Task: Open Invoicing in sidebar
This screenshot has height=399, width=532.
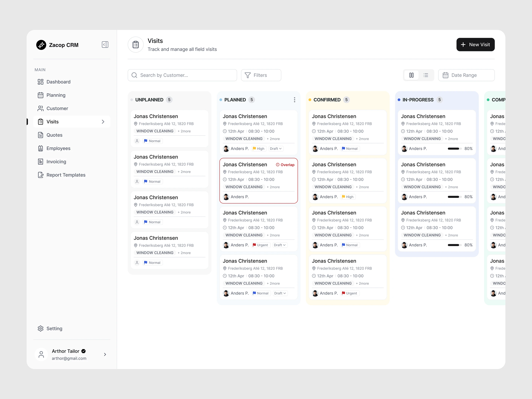Action: 72,162
